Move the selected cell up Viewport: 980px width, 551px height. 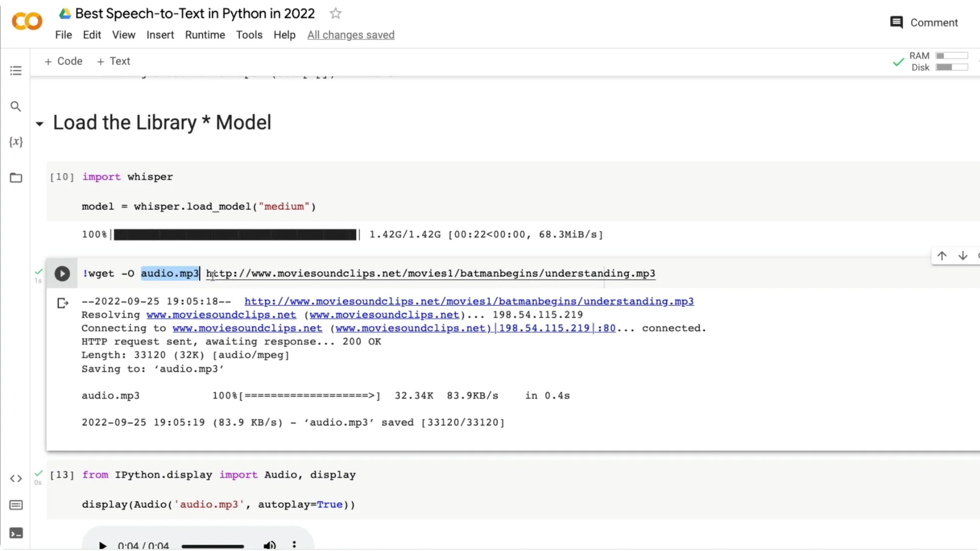pos(942,256)
